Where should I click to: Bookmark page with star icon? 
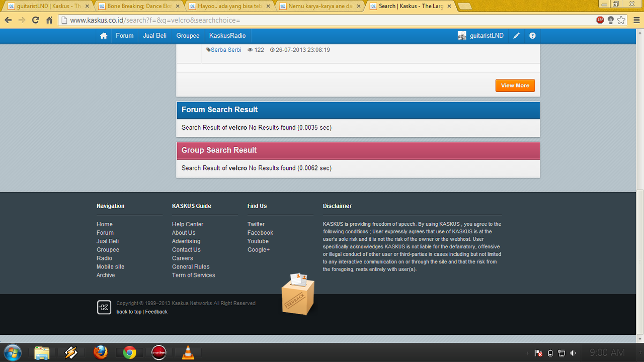click(621, 20)
